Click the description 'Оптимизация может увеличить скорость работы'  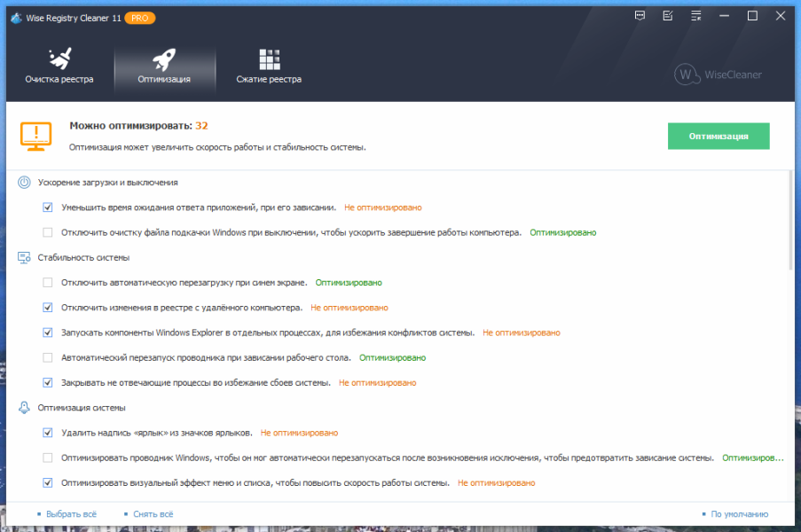click(217, 147)
